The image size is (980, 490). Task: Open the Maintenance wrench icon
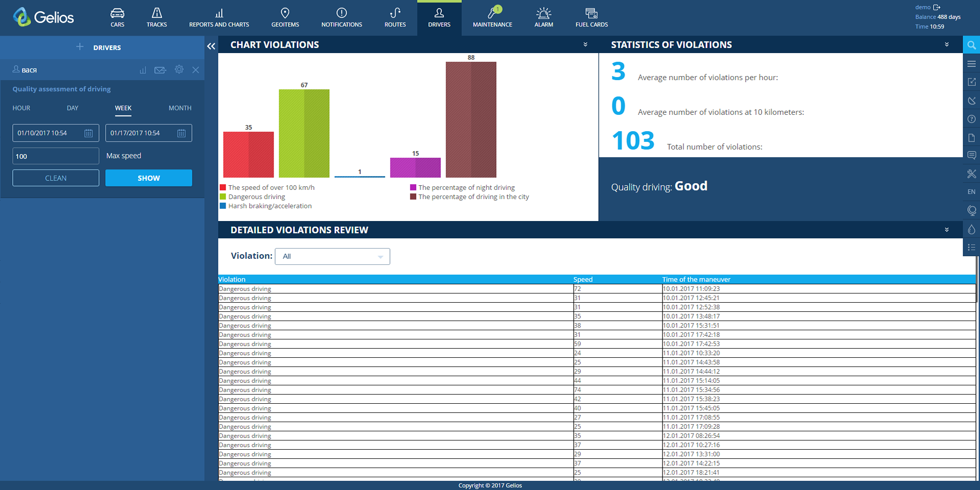493,13
